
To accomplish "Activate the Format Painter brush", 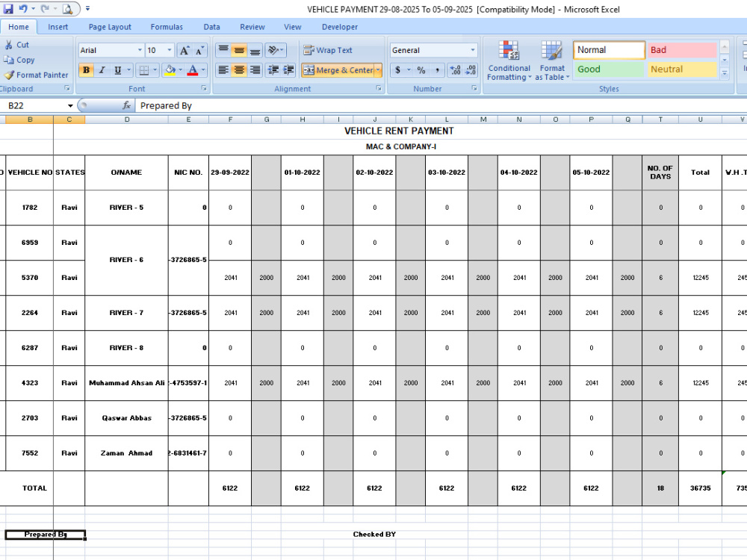I will [8, 75].
